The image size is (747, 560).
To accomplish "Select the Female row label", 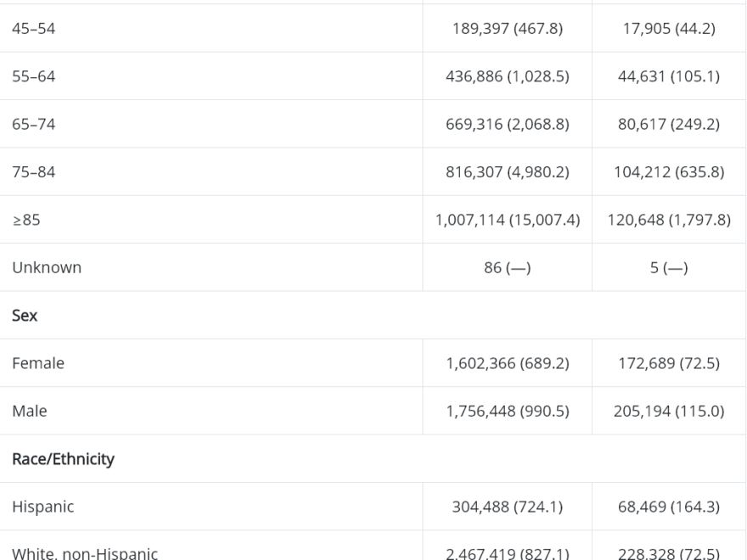I will (x=38, y=363).
